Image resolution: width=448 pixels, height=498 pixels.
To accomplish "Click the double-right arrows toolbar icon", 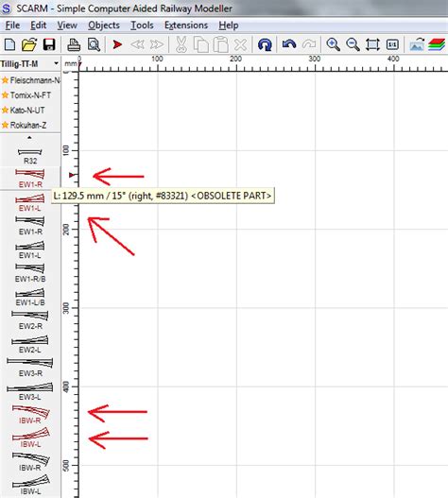I will coord(157,44).
